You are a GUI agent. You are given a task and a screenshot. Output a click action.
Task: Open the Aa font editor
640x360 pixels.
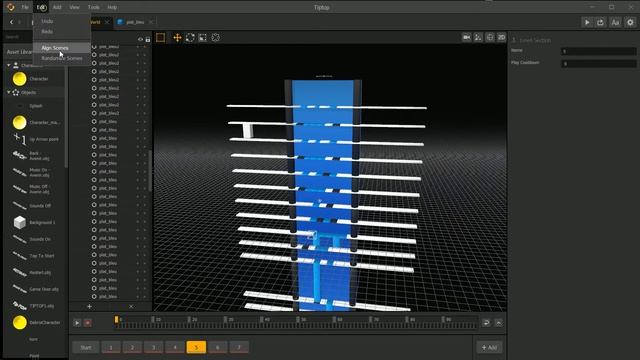point(615,22)
